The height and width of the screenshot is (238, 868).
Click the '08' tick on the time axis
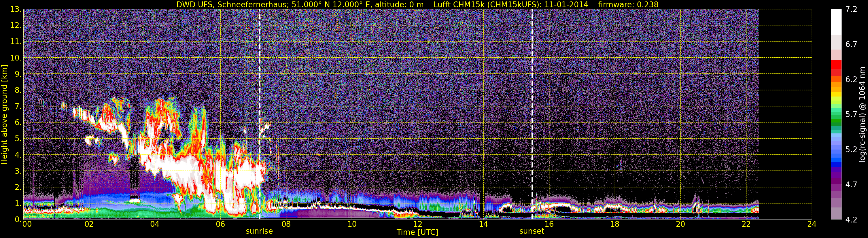click(x=286, y=224)
